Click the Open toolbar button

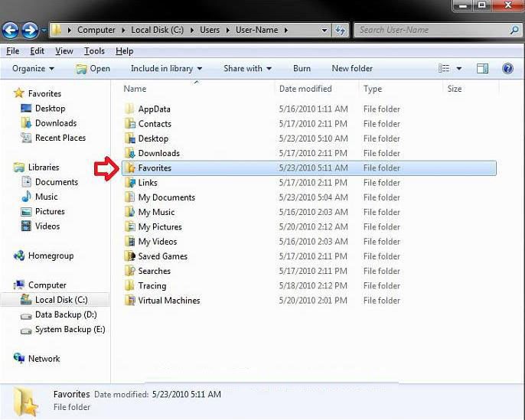point(93,69)
